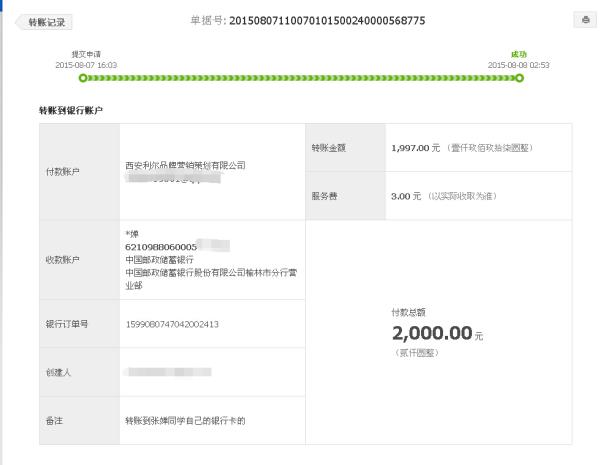Click the payee card number 6210988060005
Screen dimensions: 600x465
pyautogui.click(x=161, y=247)
